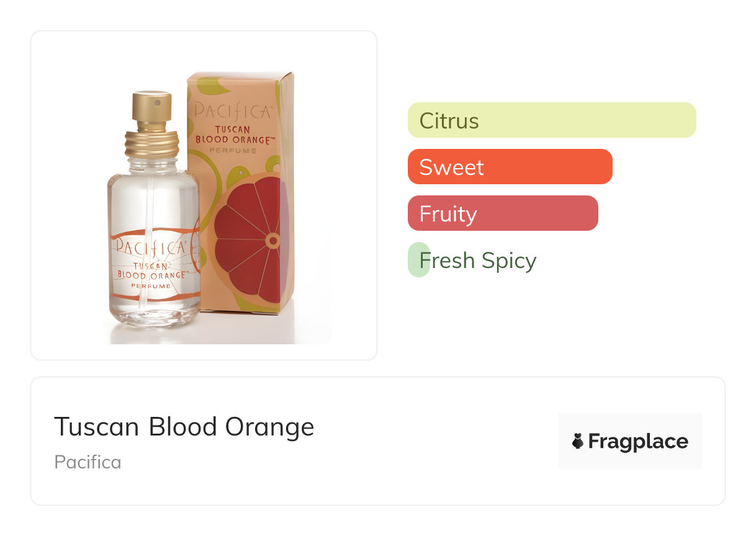Viewport: 756px width, 536px height.
Task: Open the Fragplace wordmark link
Action: (637, 442)
